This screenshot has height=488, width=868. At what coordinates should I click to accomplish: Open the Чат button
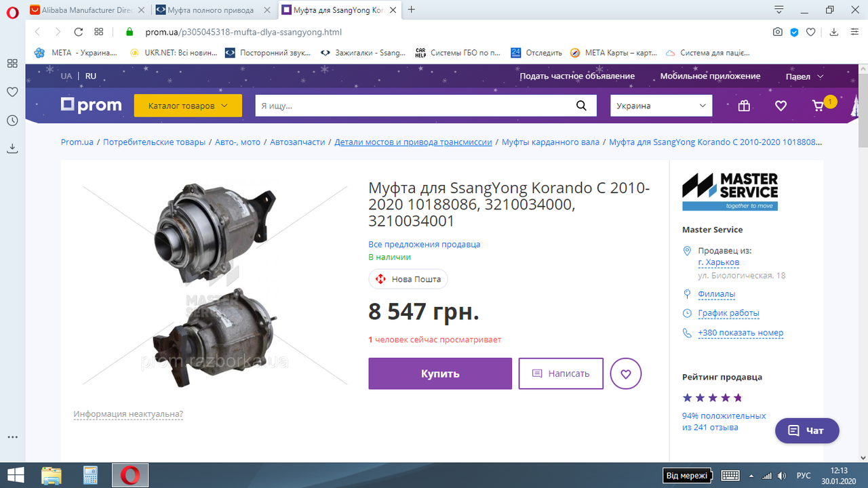click(807, 430)
